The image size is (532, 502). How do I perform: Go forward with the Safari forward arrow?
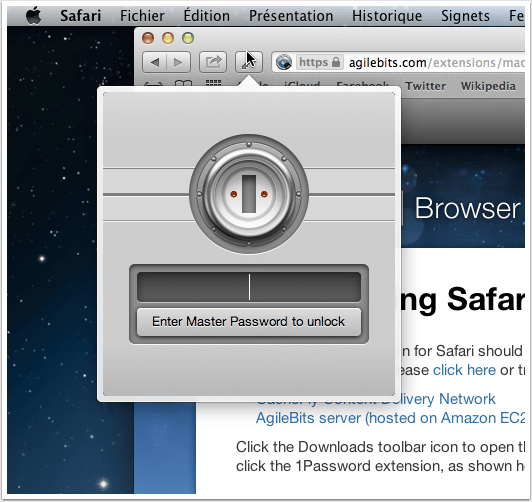pos(178,62)
